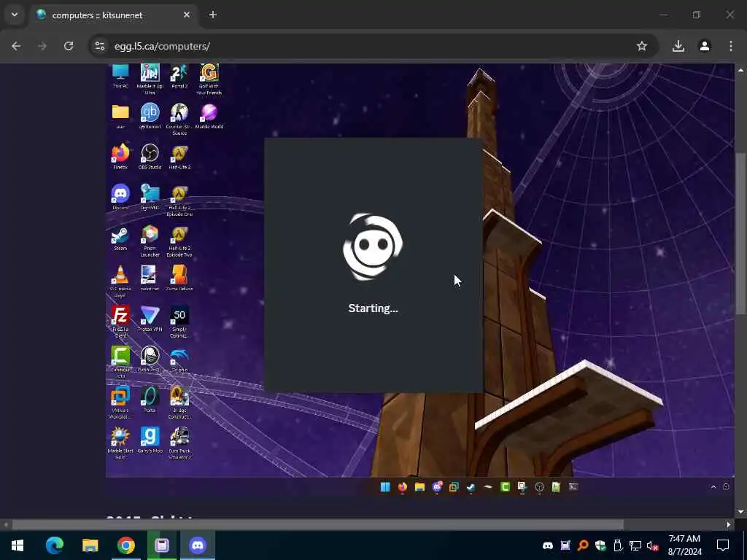Screen dimensions: 747x560
Task: Click the page's vertical scrollbar thumb
Action: click(x=740, y=233)
